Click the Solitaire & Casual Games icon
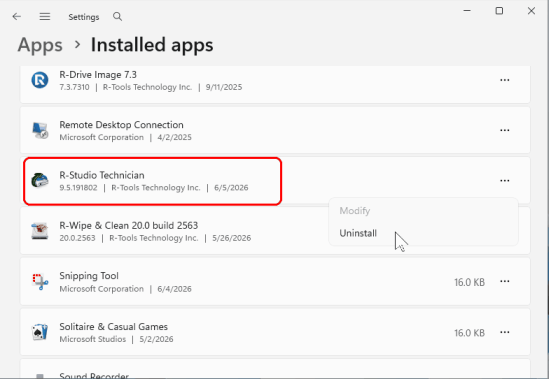549x379 pixels. 40,332
